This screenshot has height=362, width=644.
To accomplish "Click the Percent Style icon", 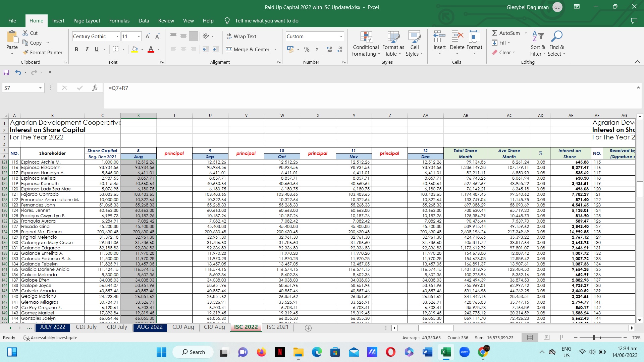I will (x=307, y=49).
